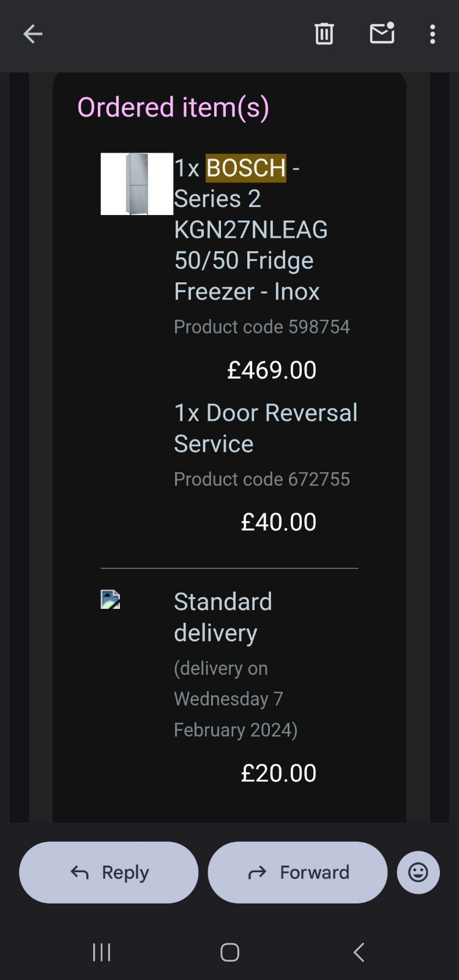
Task: Tap Android system back chevron
Action: (359, 952)
